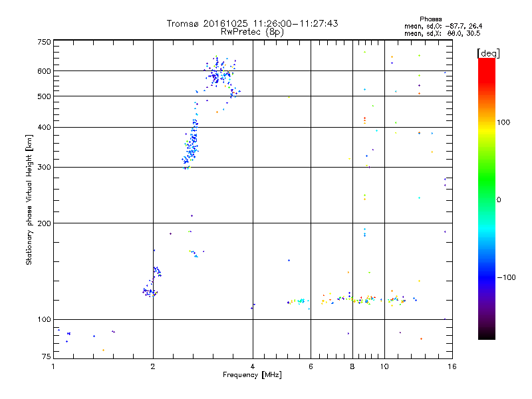
Task: Select the 'Phases' heading text
Action: point(430,19)
